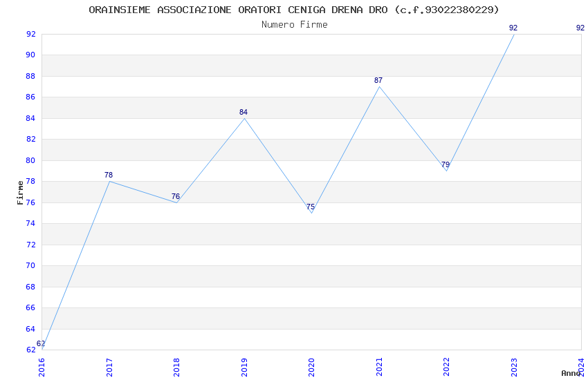The image size is (588, 380).
Task: Click the data label 62 at 2016
Action: tap(41, 343)
